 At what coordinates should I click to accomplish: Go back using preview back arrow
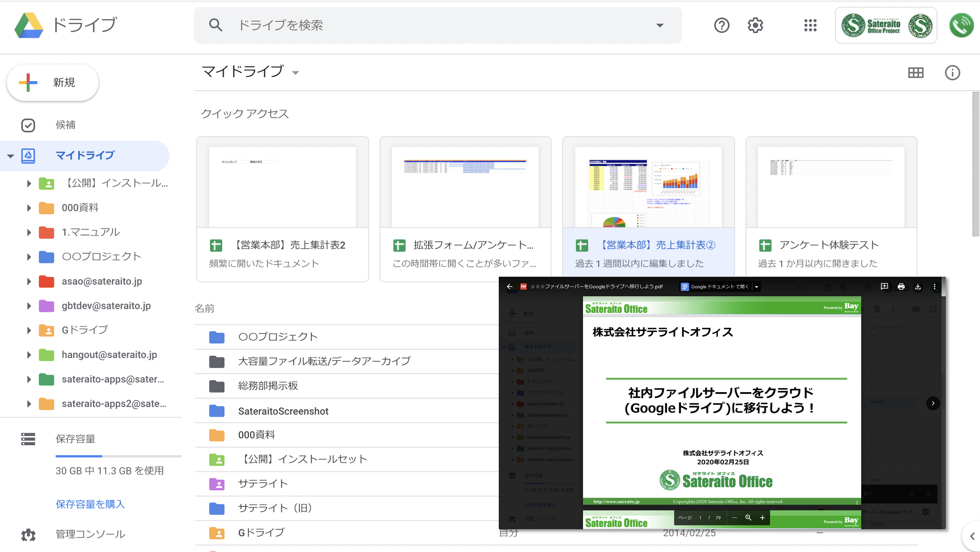[510, 287]
